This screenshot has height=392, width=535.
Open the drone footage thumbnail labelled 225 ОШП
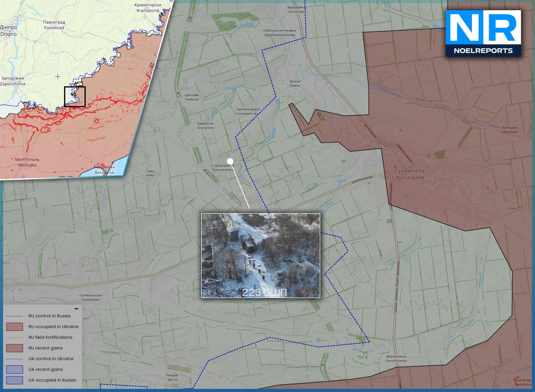click(260, 256)
